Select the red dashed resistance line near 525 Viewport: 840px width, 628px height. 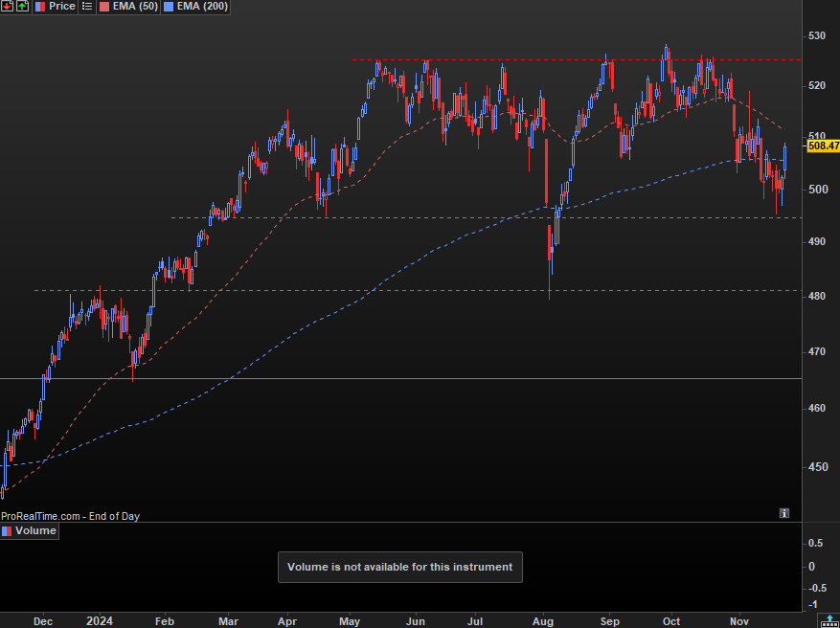(x=577, y=60)
